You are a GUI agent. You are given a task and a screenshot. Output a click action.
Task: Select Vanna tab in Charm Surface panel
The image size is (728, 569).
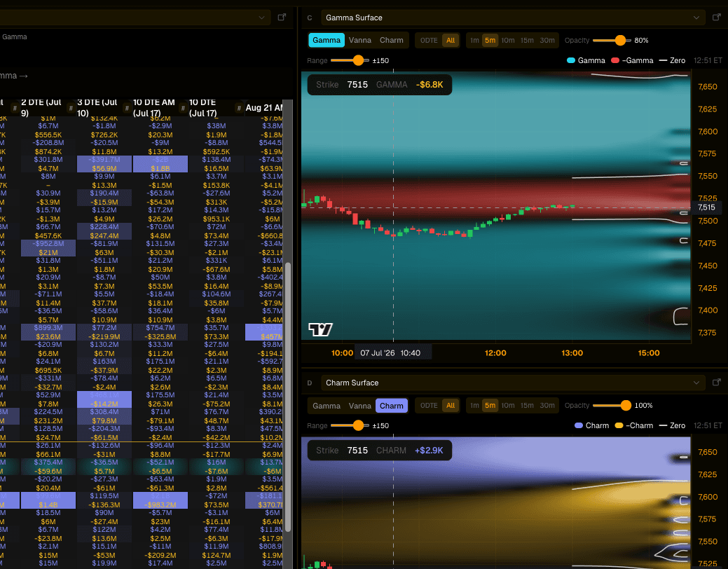tap(360, 406)
